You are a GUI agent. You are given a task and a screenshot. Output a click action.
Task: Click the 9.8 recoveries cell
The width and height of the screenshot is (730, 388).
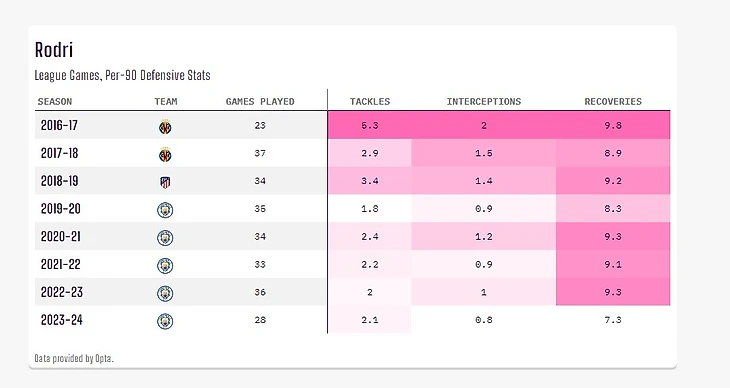[613, 125]
